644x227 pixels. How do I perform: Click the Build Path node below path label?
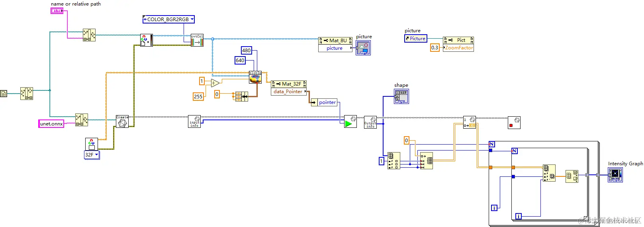89,35
